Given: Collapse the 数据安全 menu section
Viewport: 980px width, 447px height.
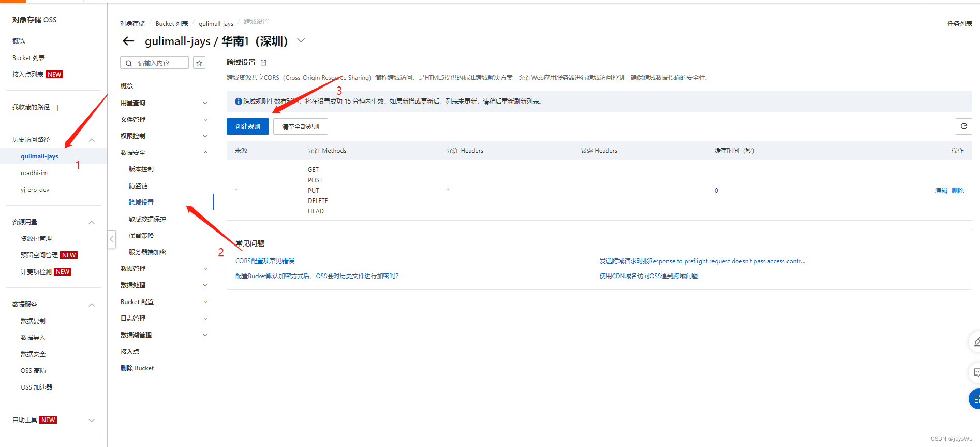Looking at the screenshot, I should [205, 153].
